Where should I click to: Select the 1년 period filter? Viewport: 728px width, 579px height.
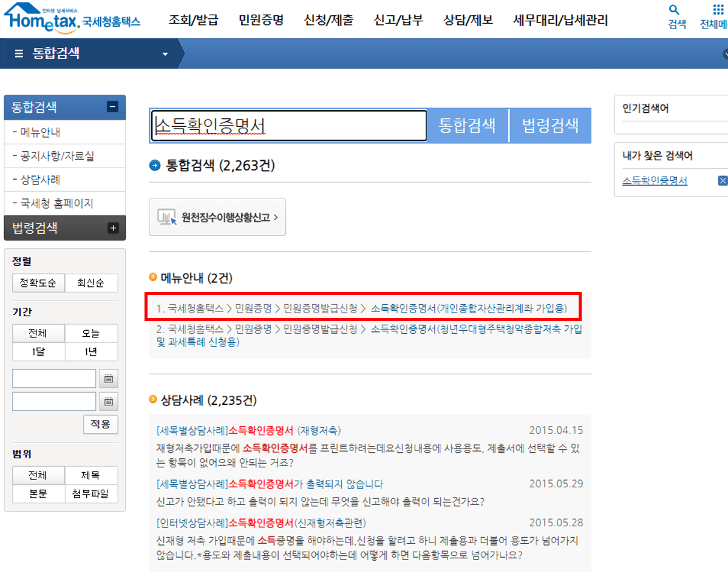91,352
